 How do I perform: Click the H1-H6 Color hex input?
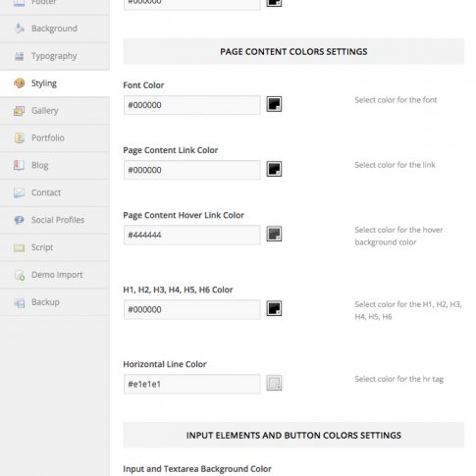(192, 309)
